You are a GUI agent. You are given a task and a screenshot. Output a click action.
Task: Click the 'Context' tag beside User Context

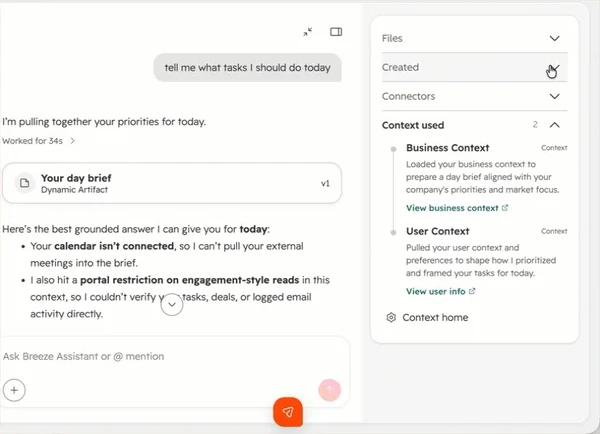coord(554,231)
